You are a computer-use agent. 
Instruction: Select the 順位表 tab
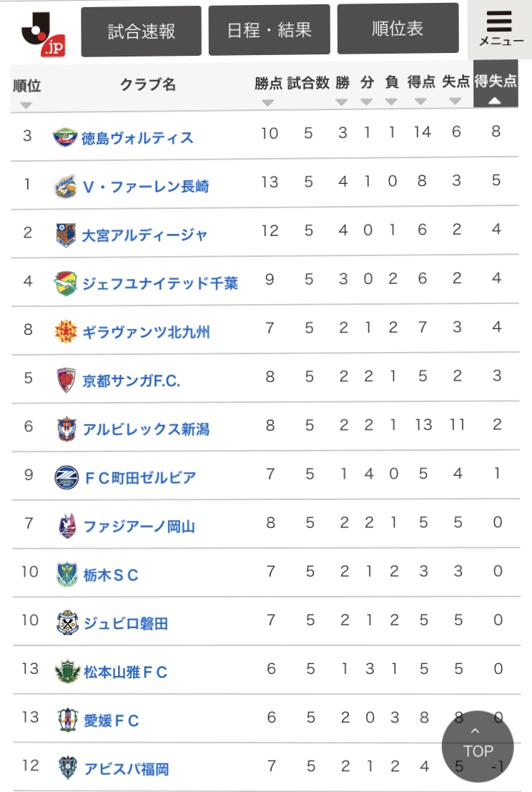pos(398,29)
